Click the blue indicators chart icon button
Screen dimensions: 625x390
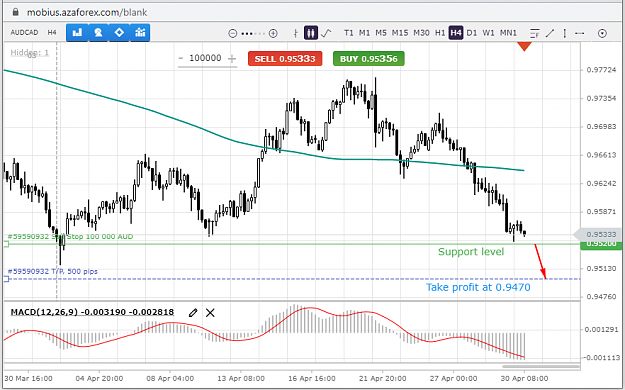point(140,33)
